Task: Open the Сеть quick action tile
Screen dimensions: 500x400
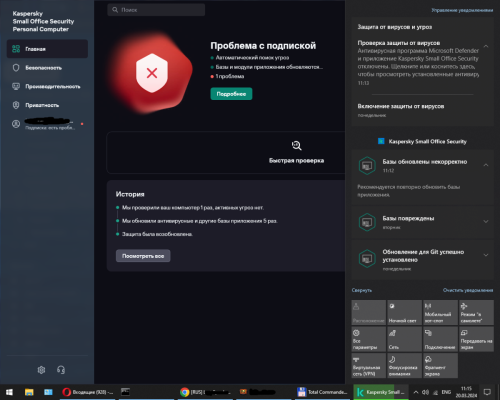Action: (x=404, y=339)
